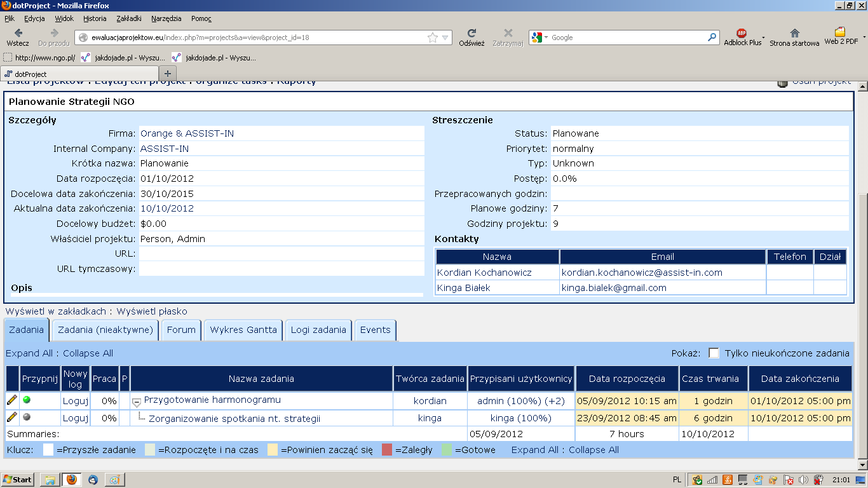Open Adblock Plus dropdown arrow
Viewport: 868px width, 488px height.
click(x=764, y=37)
